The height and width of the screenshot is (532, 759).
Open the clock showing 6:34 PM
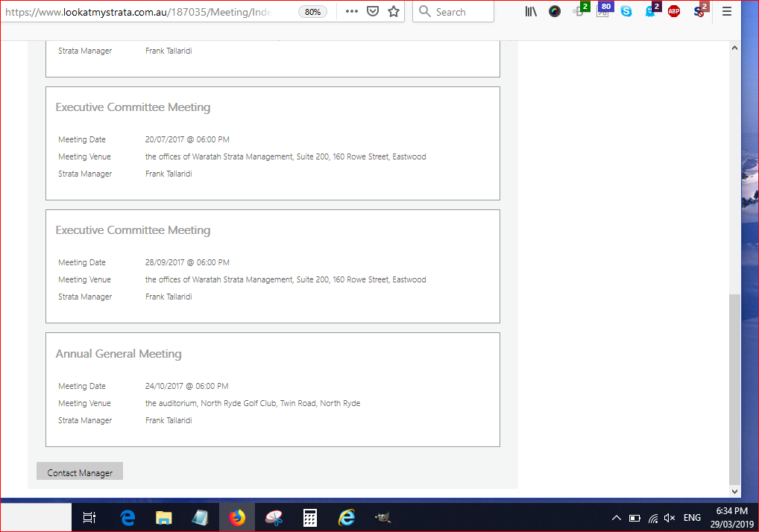pos(732,518)
